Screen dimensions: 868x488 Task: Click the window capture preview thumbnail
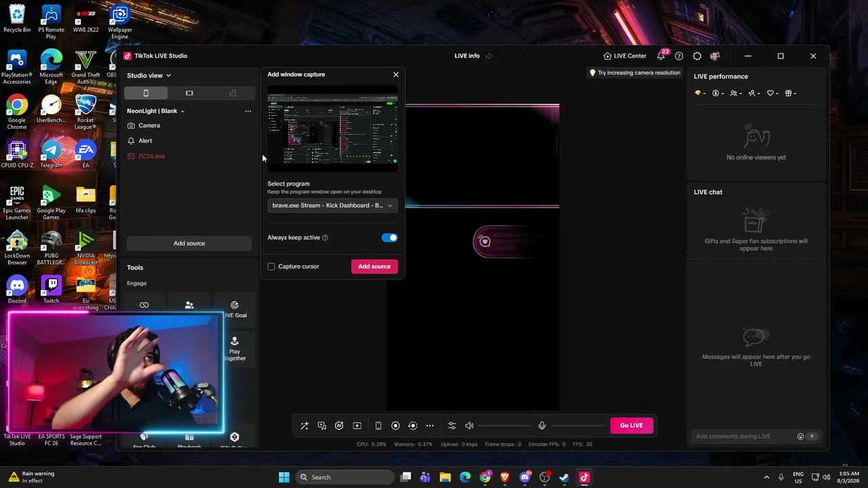click(333, 129)
